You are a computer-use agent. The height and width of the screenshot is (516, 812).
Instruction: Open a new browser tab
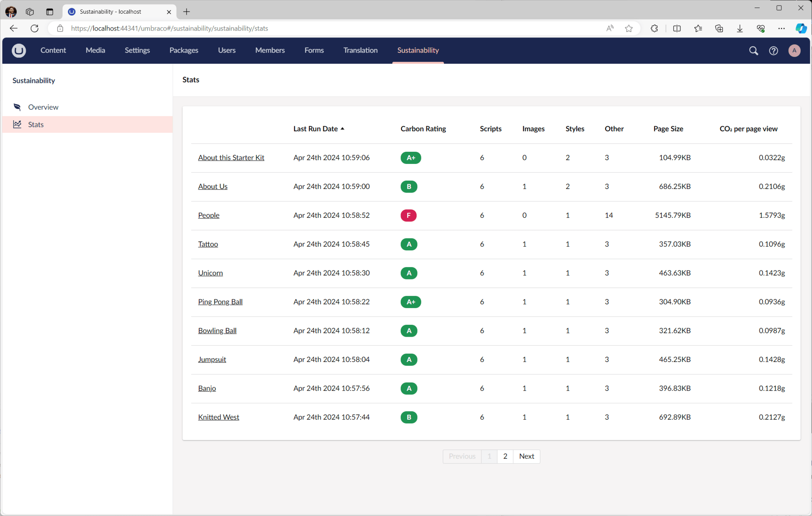186,11
